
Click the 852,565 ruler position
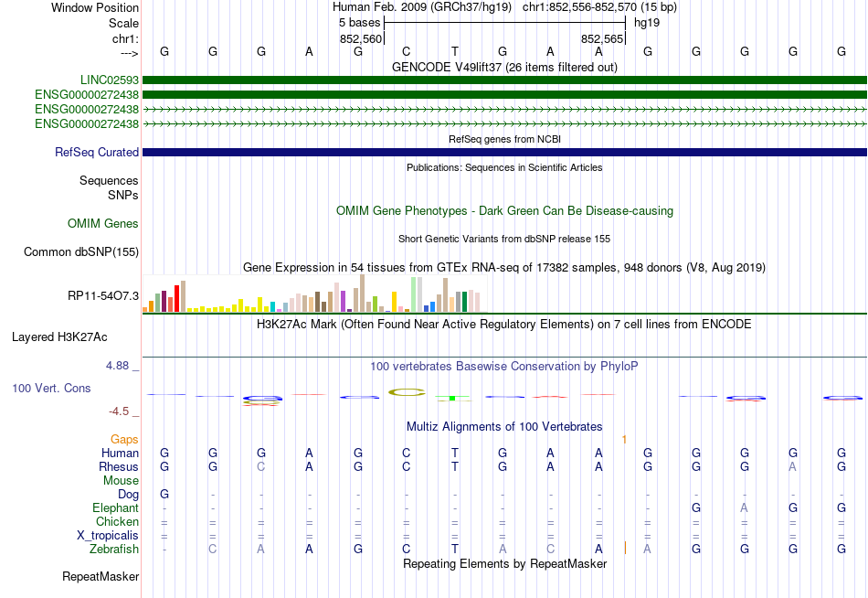click(602, 38)
